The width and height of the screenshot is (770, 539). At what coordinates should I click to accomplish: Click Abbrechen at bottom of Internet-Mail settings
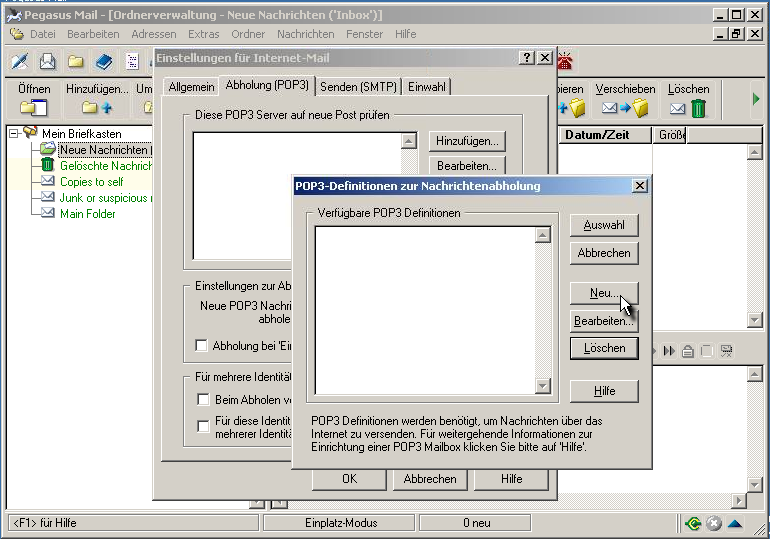click(430, 479)
